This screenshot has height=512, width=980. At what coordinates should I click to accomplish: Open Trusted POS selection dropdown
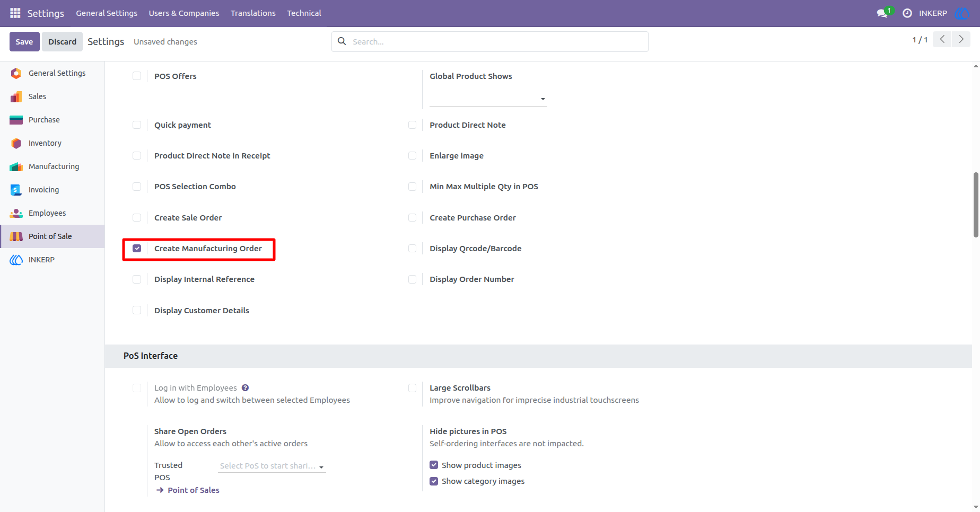point(272,466)
